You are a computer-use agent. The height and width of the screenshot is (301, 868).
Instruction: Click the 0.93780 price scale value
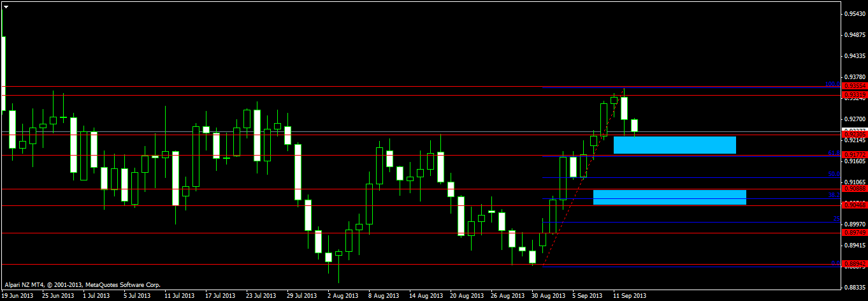click(x=855, y=77)
